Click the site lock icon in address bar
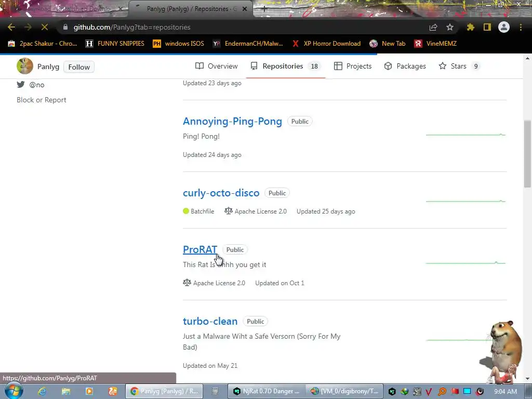This screenshot has width=532, height=399. coord(65,27)
